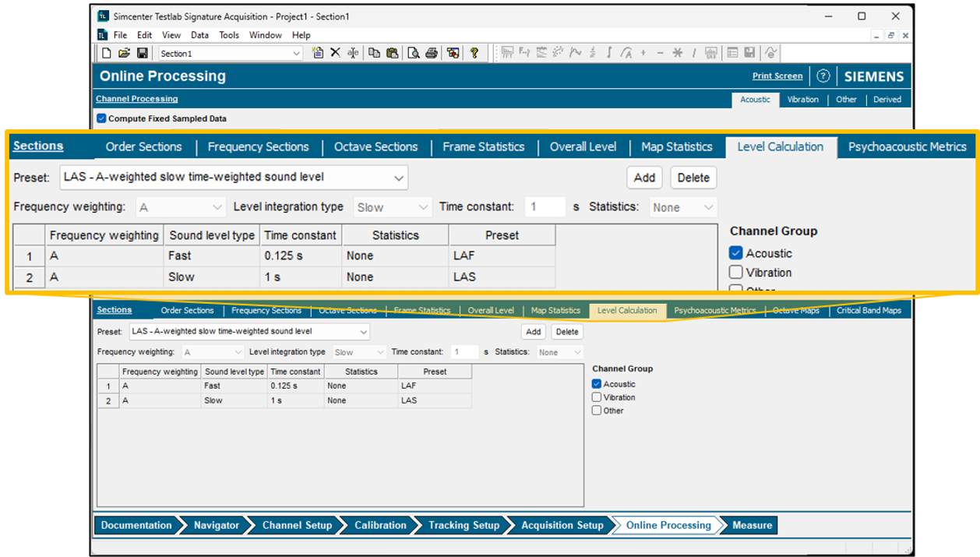Viewport: 980px width, 557px height.
Task: Click the Simcenter Testlab title bar app icon
Action: point(104,16)
